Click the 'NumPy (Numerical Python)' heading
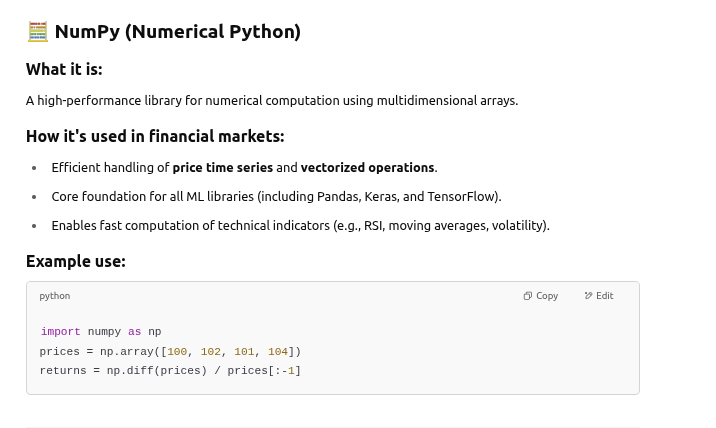The image size is (716, 428). (x=178, y=32)
